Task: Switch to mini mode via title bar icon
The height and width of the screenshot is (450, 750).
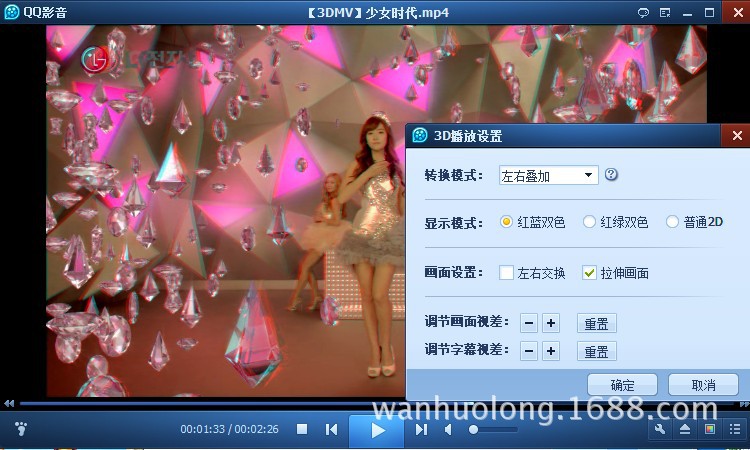Action: 665,13
